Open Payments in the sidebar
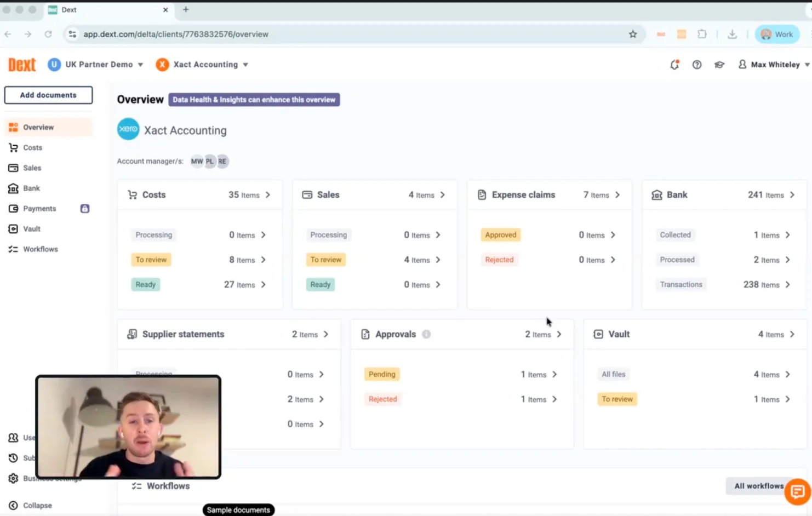 click(x=48, y=208)
